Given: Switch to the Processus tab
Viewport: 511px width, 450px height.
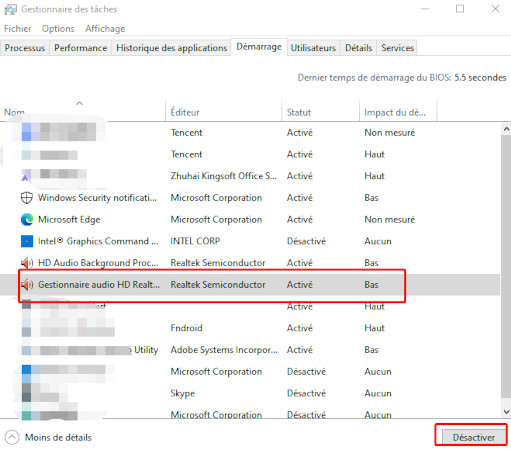Looking at the screenshot, I should (25, 48).
